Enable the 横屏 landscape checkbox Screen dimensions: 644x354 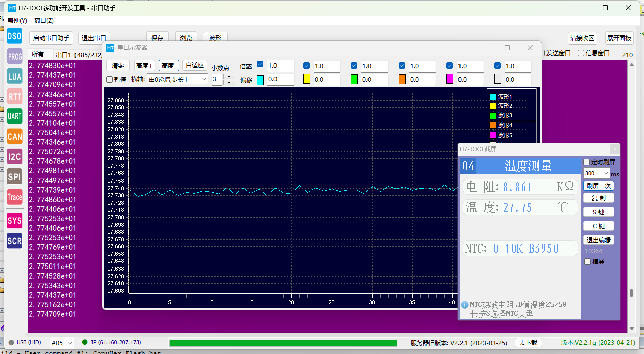(587, 261)
